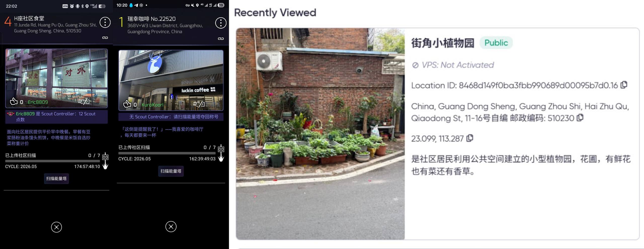
Task: Tap link icon under 瑞幸咖啡 address
Action: click(221, 39)
